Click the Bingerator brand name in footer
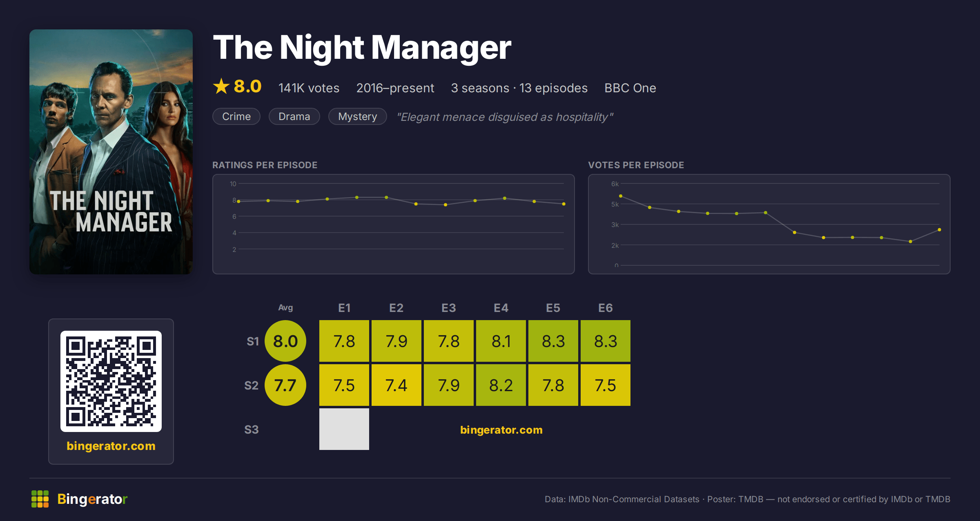980x521 pixels. pyautogui.click(x=92, y=499)
